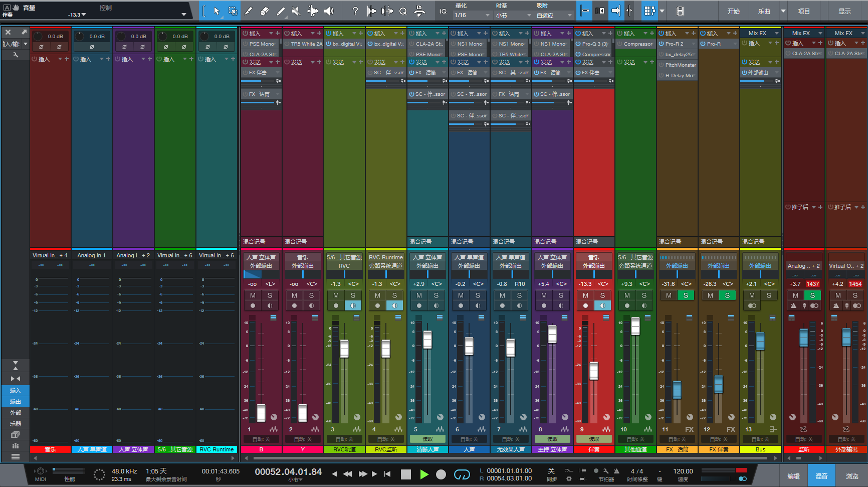Viewport: 868px width, 487px height.
Task: Open dropdown arrow beside the grid icon
Action: [662, 11]
